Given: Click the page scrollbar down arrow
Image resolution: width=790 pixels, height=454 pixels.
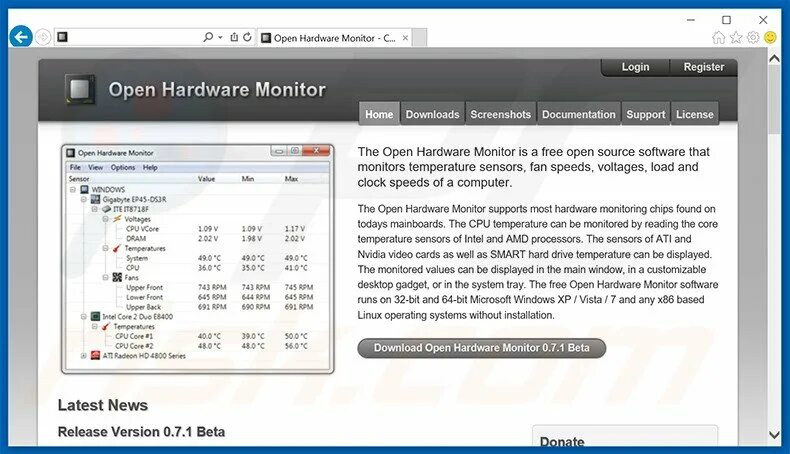Looking at the screenshot, I should (x=774, y=434).
